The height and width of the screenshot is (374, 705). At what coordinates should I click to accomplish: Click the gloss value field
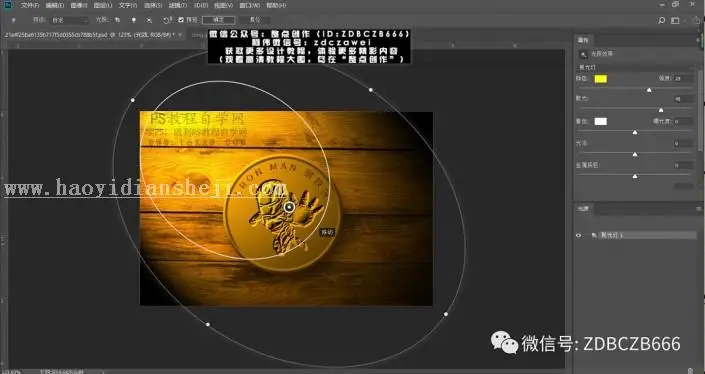(683, 143)
